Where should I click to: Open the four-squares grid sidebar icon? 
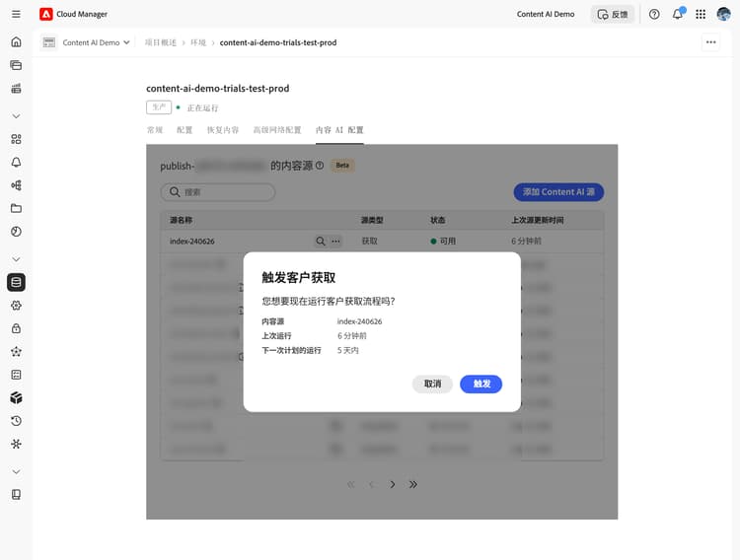coord(16,139)
